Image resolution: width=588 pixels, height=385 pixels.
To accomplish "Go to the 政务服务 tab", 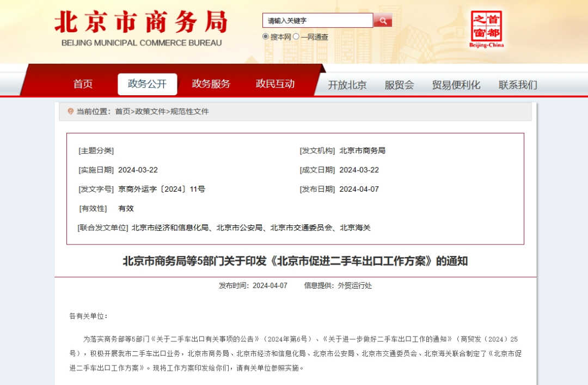I will tap(211, 84).
